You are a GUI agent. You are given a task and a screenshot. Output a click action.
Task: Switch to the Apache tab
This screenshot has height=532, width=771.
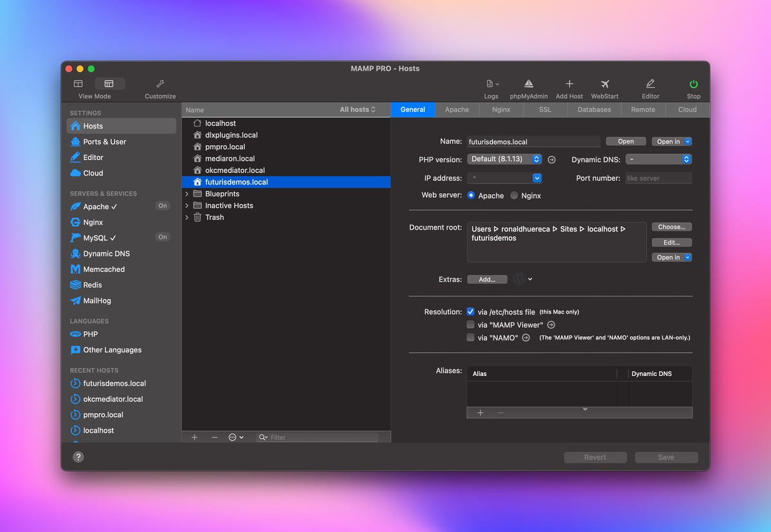pyautogui.click(x=457, y=110)
